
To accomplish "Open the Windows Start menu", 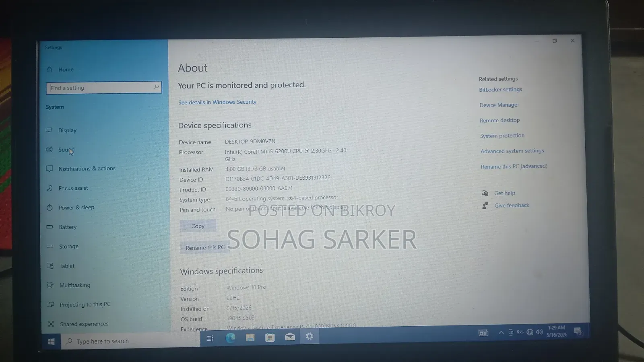I will 51,341.
